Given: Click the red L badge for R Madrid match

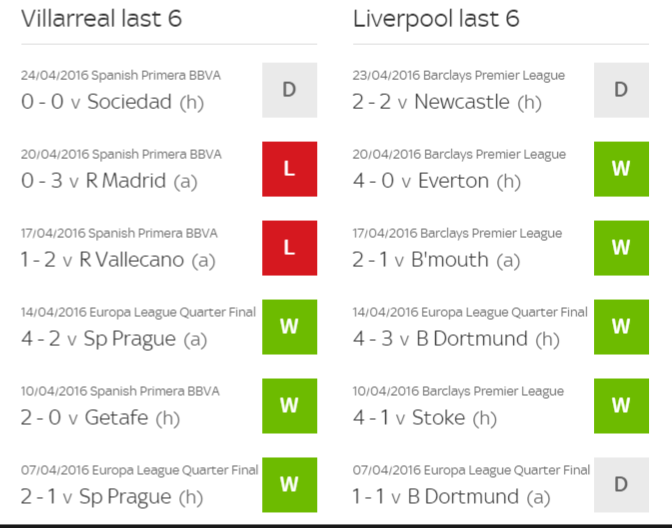Looking at the screenshot, I should (290, 169).
